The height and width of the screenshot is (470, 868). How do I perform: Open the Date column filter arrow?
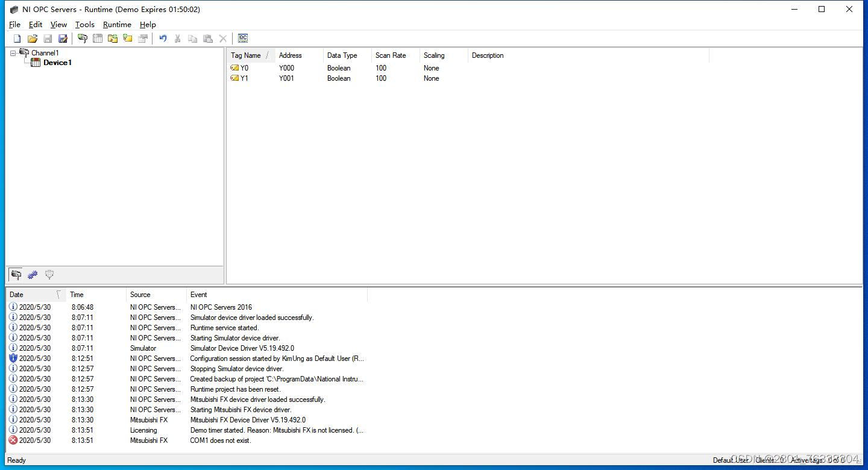point(58,295)
